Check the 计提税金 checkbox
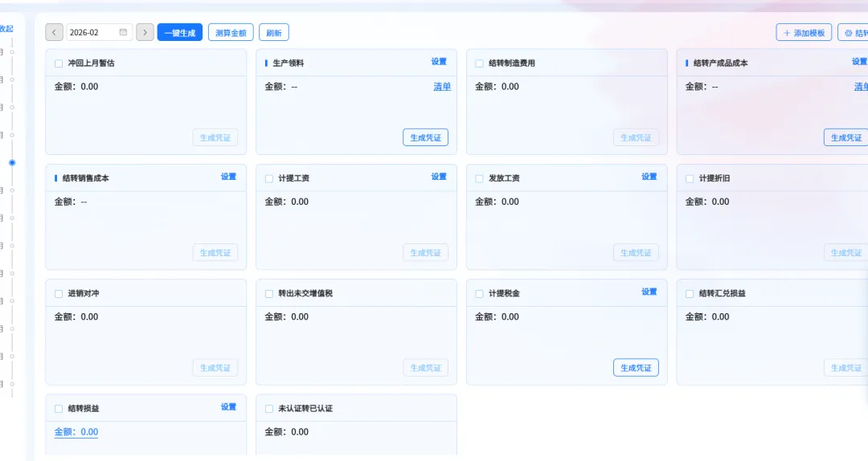Image resolution: width=868 pixels, height=461 pixels. tap(479, 293)
